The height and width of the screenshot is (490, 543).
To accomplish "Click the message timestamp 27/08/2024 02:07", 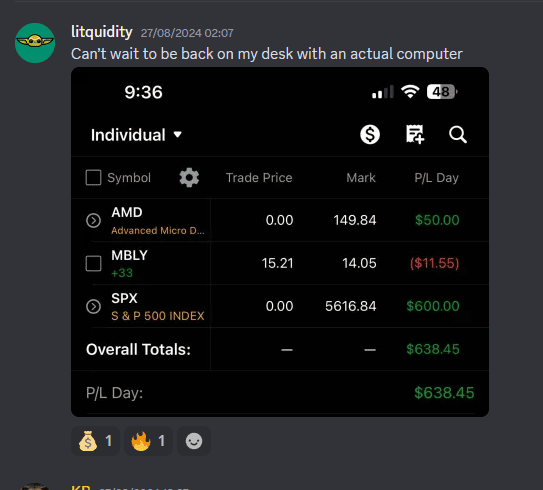I will click(x=187, y=33).
